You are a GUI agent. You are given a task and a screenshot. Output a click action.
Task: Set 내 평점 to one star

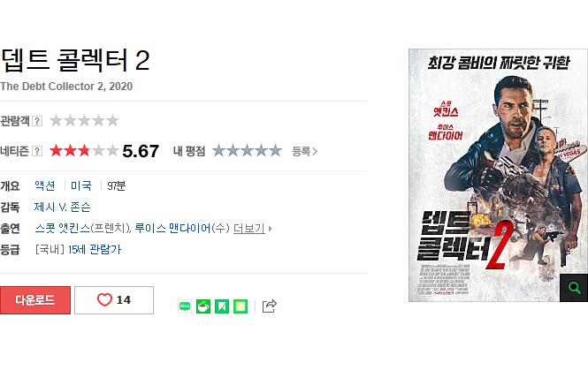coord(218,151)
